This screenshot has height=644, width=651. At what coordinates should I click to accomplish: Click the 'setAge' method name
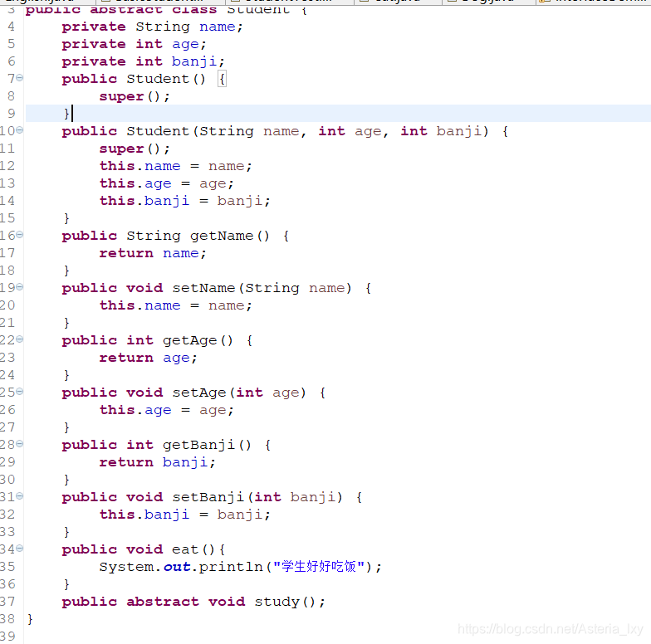[x=199, y=393]
